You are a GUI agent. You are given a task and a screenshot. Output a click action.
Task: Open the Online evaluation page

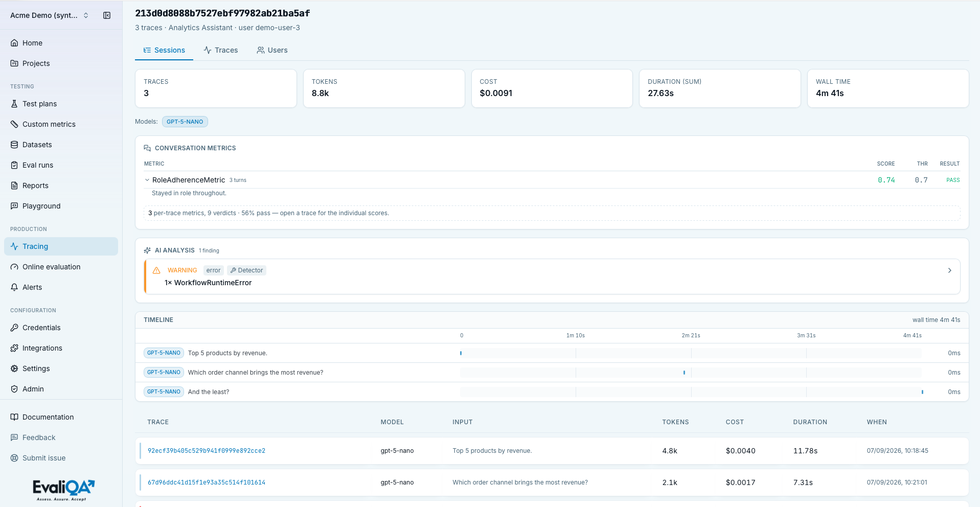click(x=61, y=267)
